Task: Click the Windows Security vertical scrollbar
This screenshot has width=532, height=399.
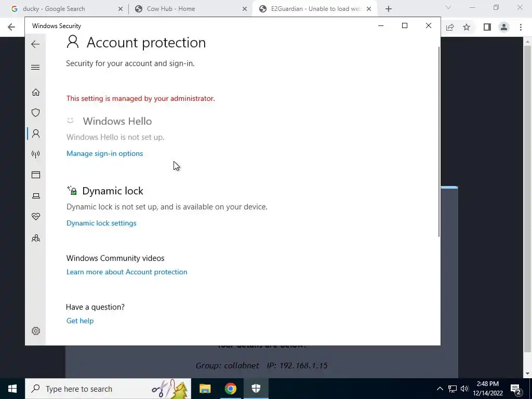Action: (439, 142)
